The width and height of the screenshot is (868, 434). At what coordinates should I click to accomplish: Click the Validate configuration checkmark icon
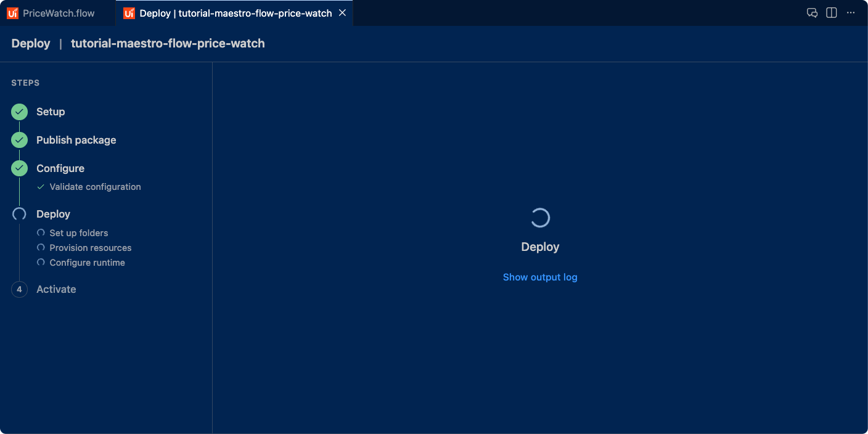pyautogui.click(x=41, y=187)
